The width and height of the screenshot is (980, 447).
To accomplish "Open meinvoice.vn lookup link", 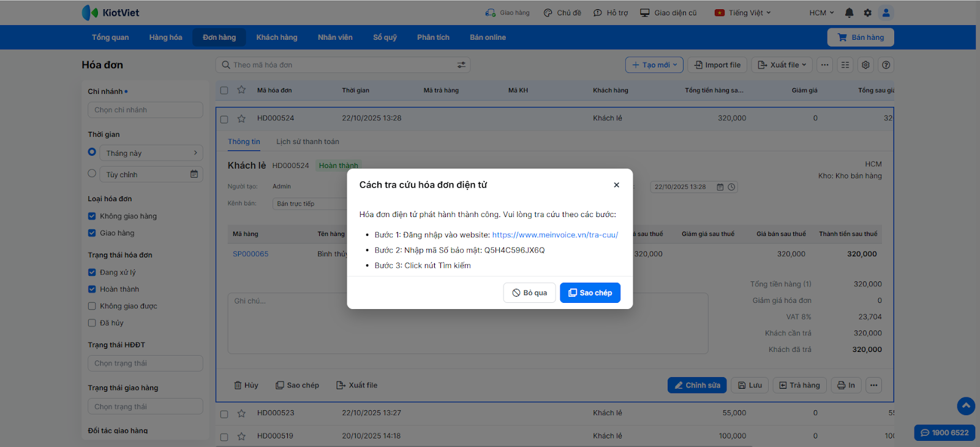I will pyautogui.click(x=555, y=235).
